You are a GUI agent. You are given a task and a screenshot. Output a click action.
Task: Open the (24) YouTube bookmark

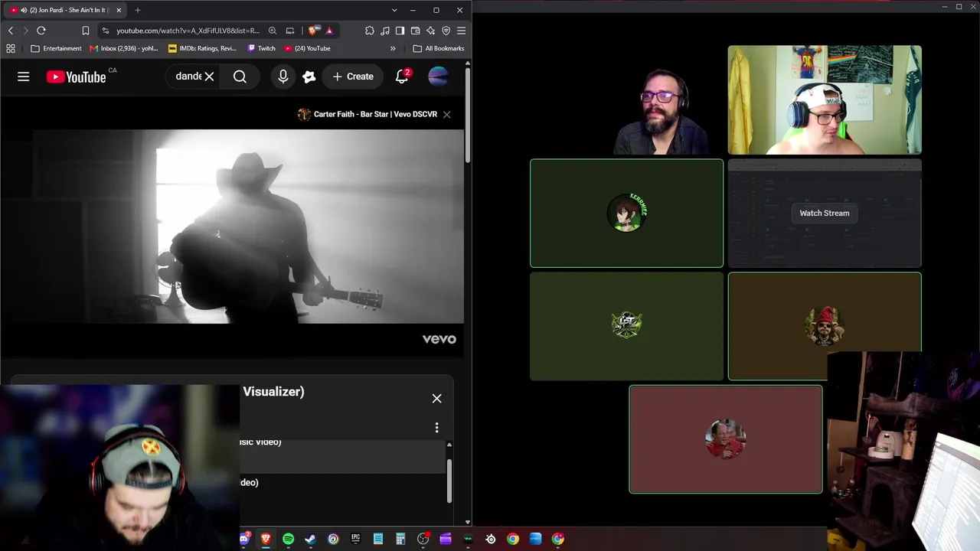307,48
